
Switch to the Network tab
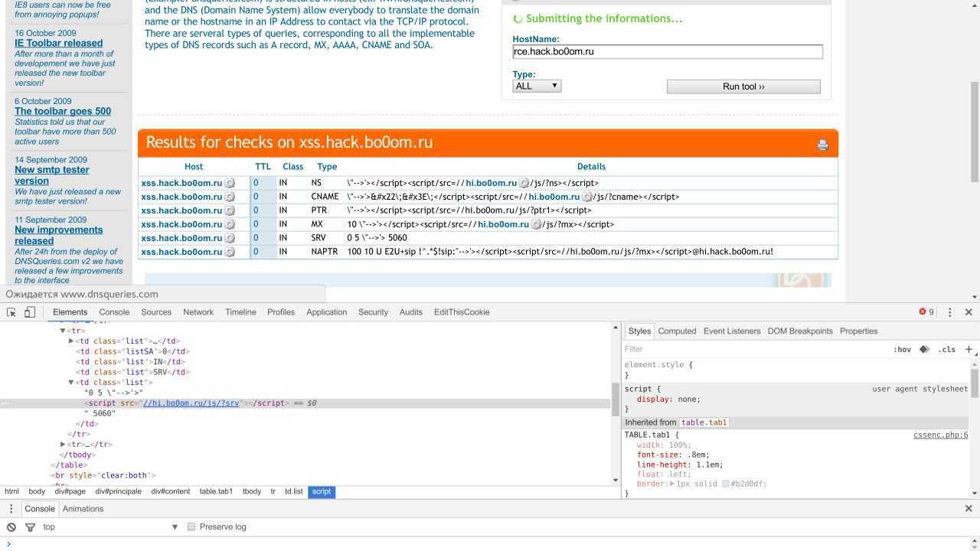pos(198,312)
